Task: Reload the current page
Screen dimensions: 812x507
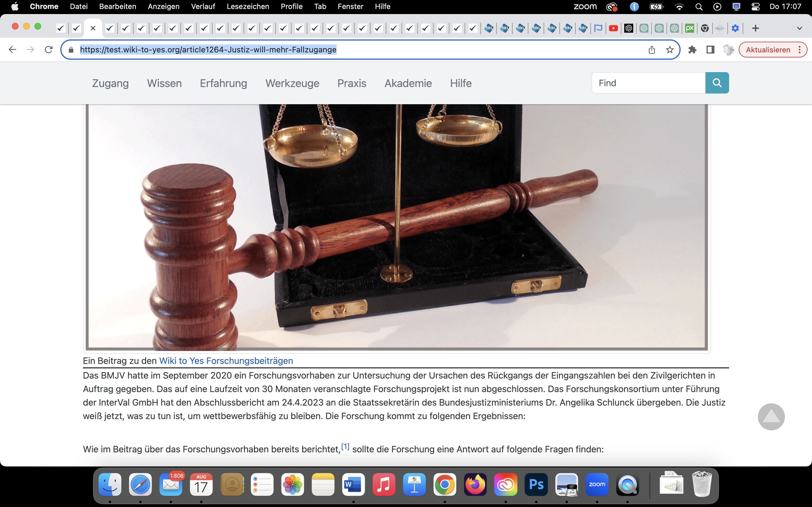Action: (49, 50)
